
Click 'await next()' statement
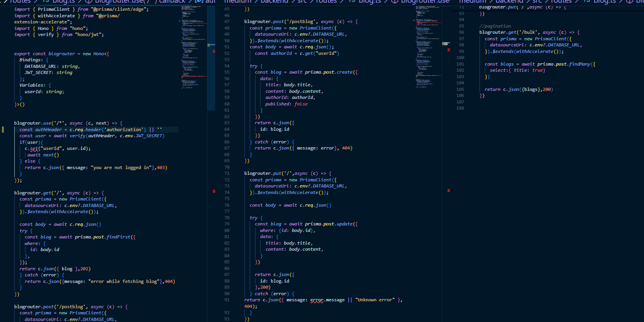pyautogui.click(x=43, y=155)
